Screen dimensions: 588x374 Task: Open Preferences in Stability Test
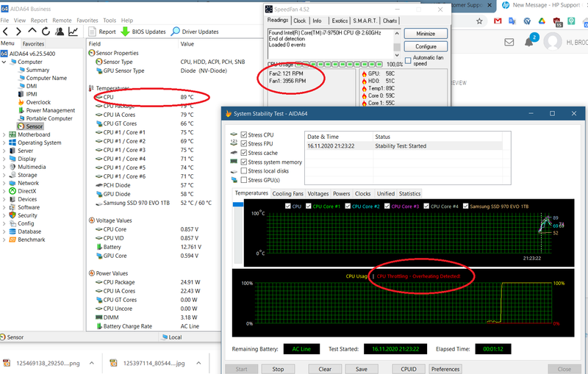click(x=445, y=369)
